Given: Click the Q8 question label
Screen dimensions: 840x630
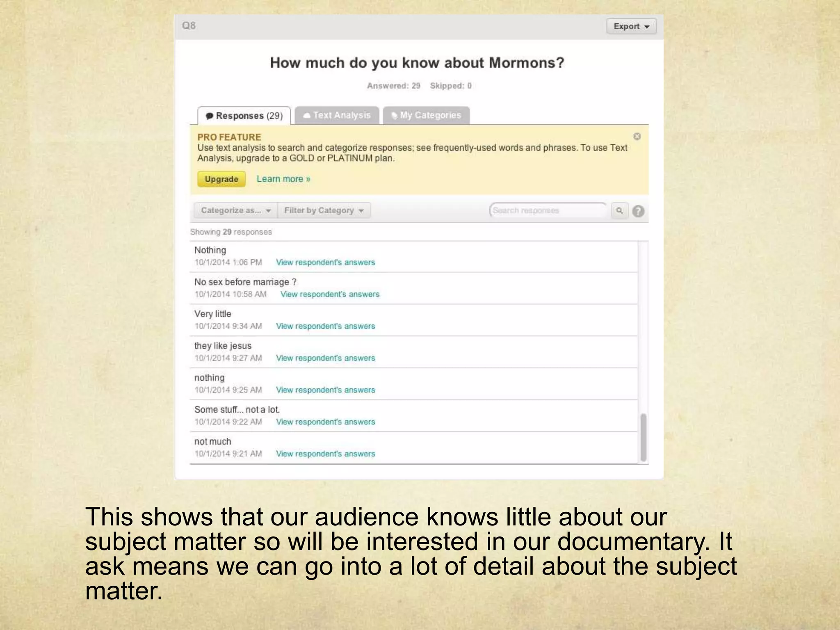Looking at the screenshot, I should tap(189, 26).
